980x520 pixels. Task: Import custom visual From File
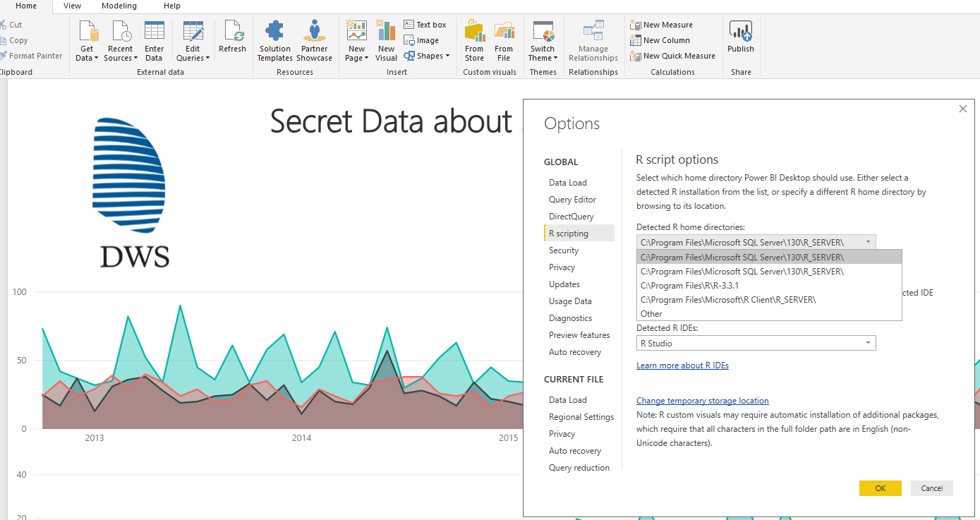pyautogui.click(x=504, y=41)
